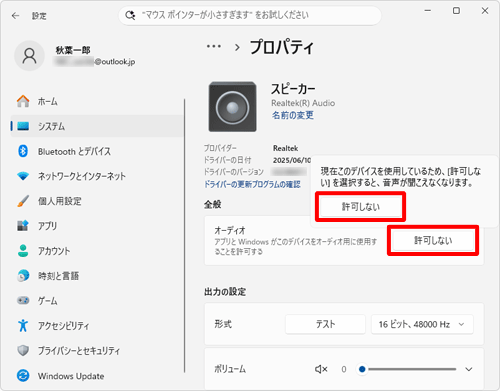Click the テスト button for format

pyautogui.click(x=325, y=324)
